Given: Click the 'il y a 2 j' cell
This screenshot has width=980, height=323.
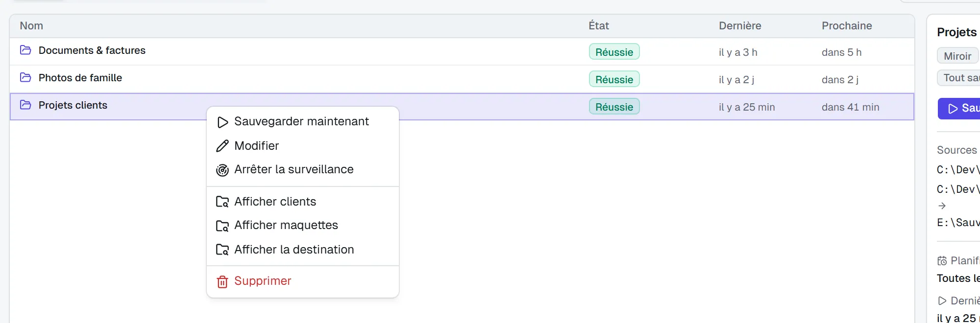Looking at the screenshot, I should pos(736,80).
